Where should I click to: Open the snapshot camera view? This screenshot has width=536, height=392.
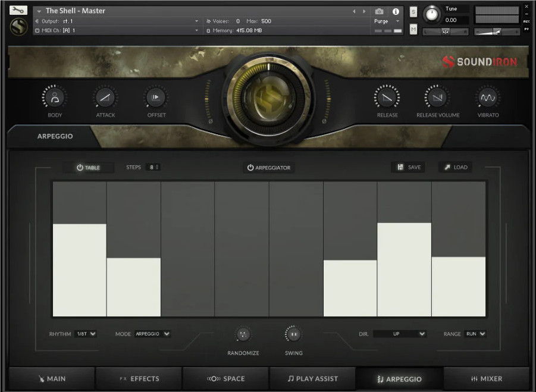tap(379, 11)
